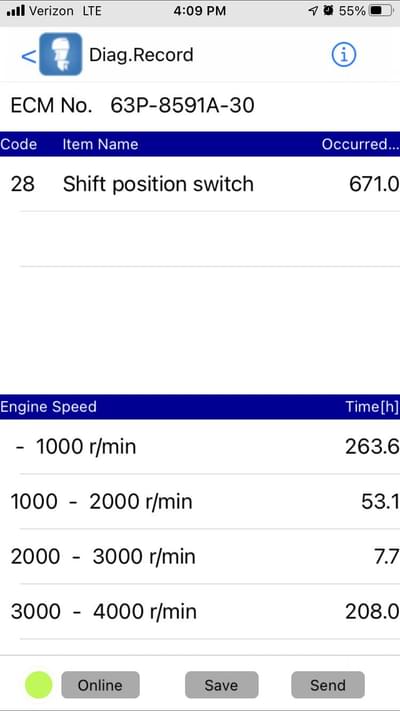Image resolution: width=400 pixels, height=711 pixels.
Task: Tap the Occurred column header
Action: coord(361,144)
